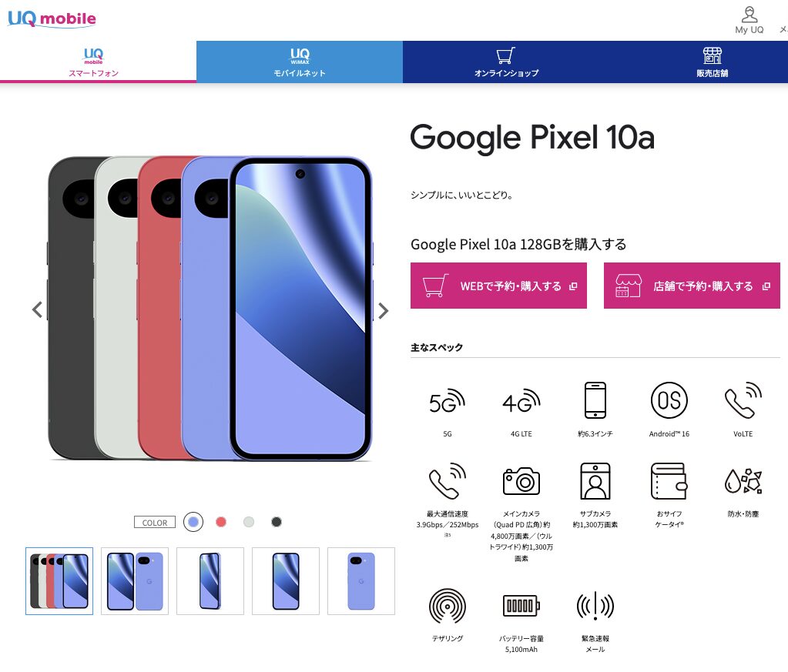Image resolution: width=788 pixels, height=672 pixels.
Task: Select the red color option
Action: [x=220, y=522]
